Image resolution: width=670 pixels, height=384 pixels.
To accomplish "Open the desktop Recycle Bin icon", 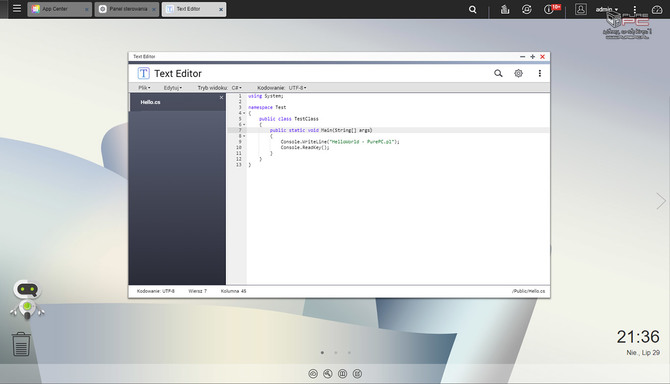I will pos(21,344).
